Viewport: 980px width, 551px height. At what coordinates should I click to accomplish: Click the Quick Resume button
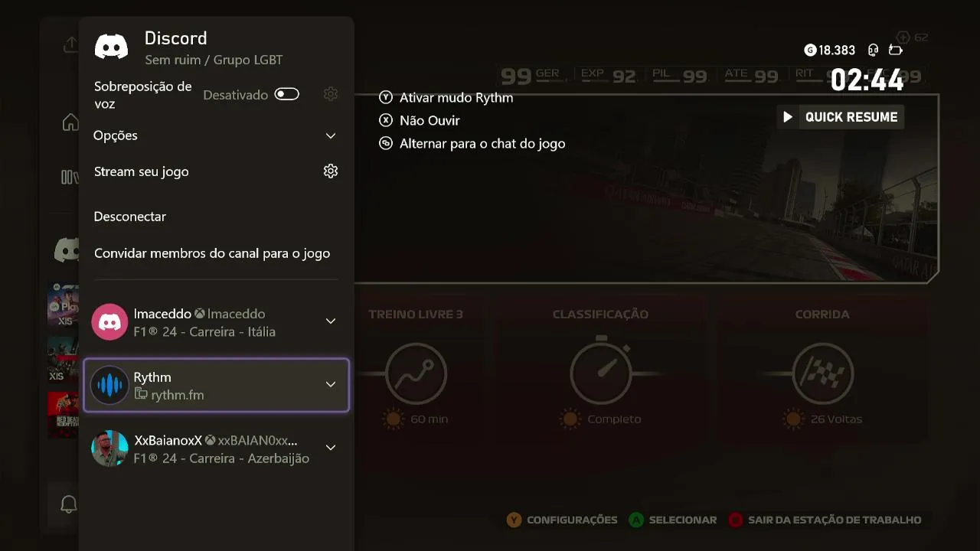click(841, 117)
